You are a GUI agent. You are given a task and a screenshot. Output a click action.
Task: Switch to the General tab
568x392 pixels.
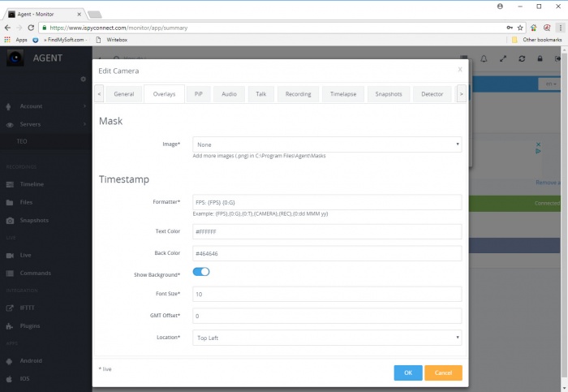pyautogui.click(x=124, y=94)
